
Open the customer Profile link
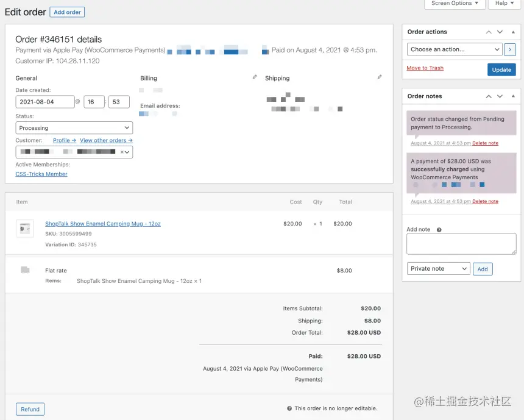[65, 140]
